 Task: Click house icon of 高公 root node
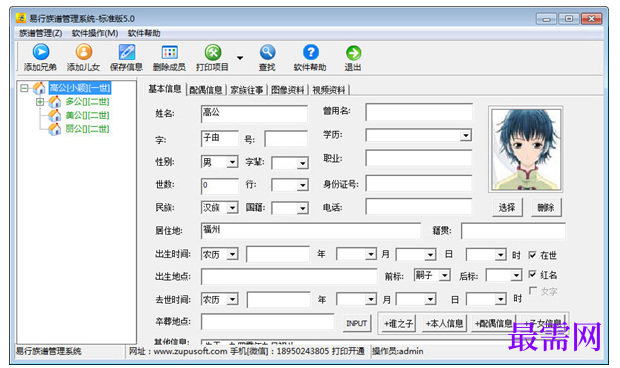pyautogui.click(x=39, y=88)
